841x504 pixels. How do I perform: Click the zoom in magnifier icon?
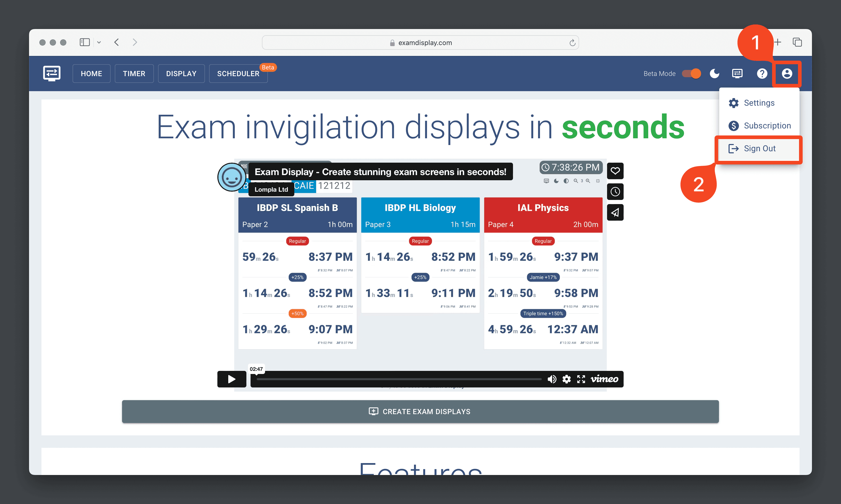pos(588,181)
